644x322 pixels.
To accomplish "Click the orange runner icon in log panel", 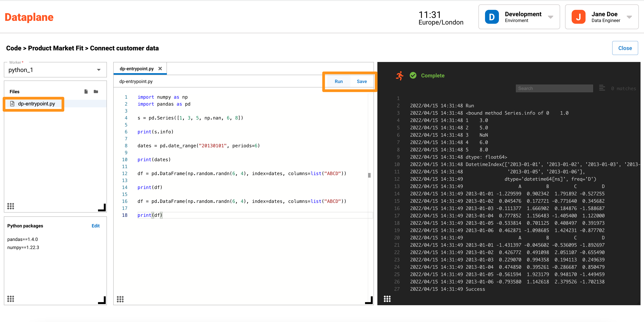I will (x=400, y=75).
